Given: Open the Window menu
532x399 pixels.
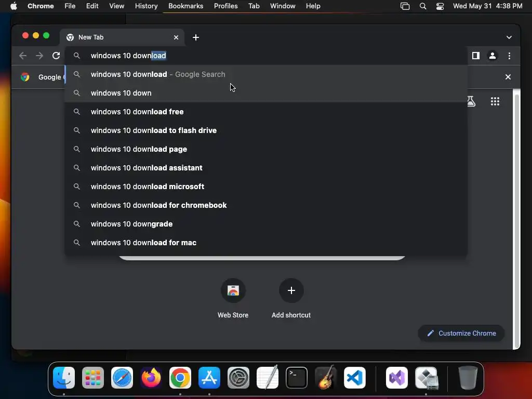Looking at the screenshot, I should (x=283, y=6).
